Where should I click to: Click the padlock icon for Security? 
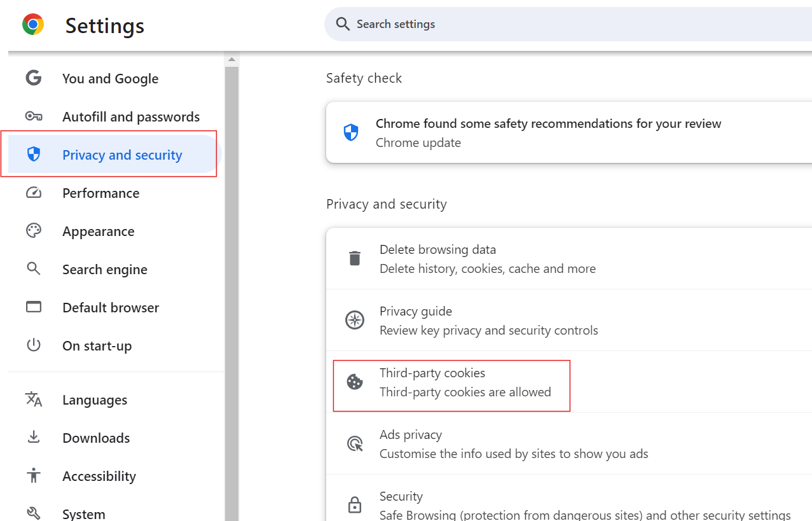[354, 505]
